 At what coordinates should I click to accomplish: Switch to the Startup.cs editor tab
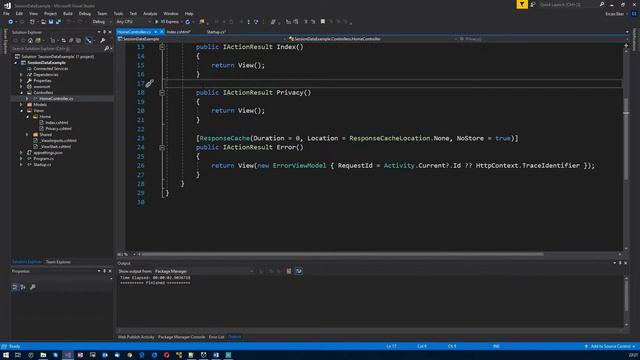point(216,32)
